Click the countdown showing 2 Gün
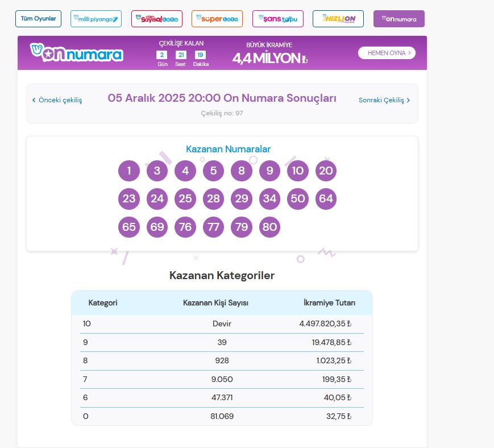494x448 pixels. 161,56
